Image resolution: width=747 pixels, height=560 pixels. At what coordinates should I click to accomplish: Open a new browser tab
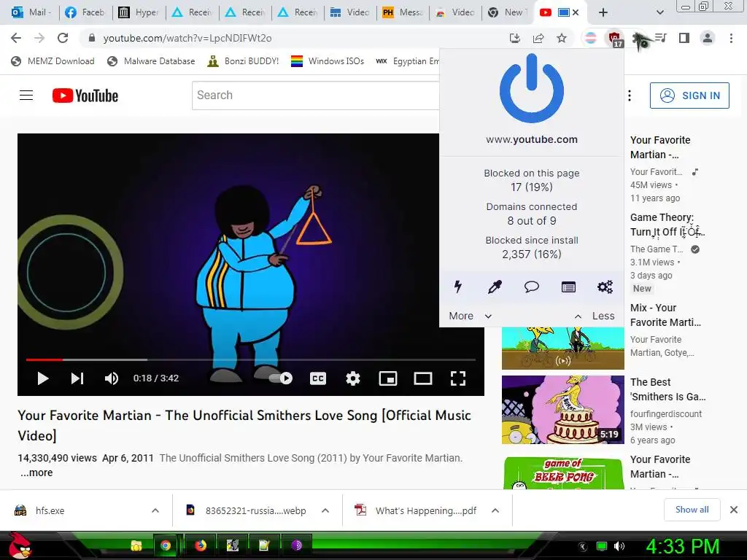point(603,12)
